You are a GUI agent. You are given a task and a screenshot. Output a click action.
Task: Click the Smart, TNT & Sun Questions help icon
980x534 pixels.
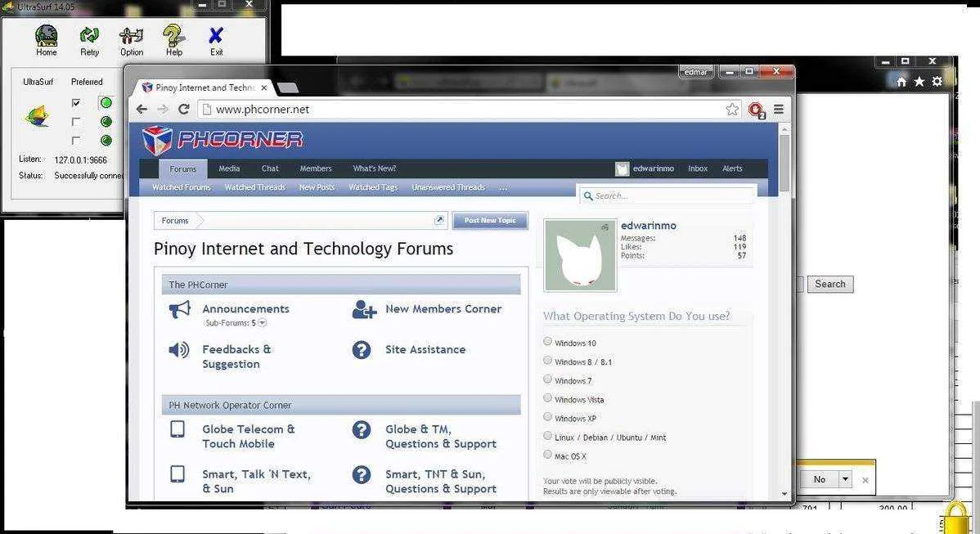(362, 474)
